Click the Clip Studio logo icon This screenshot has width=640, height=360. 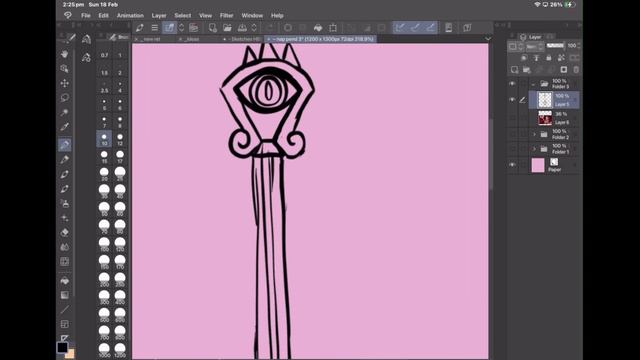point(68,16)
